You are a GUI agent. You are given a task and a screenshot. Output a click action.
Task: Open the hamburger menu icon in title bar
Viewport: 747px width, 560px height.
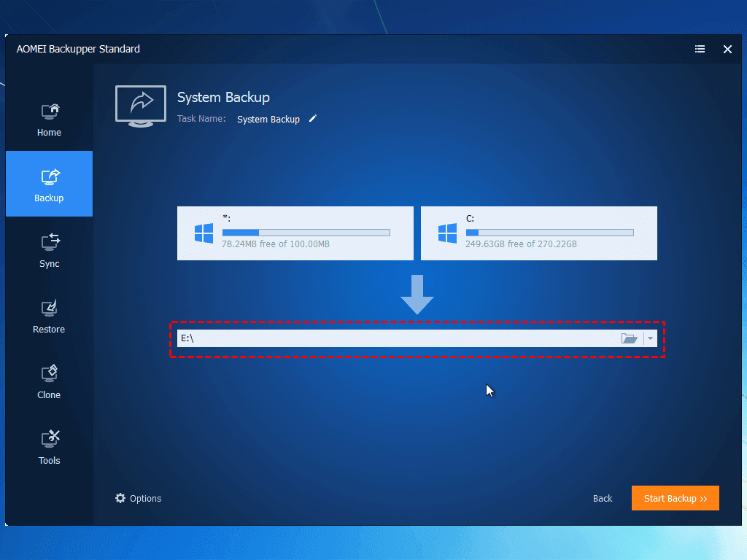[x=700, y=49]
